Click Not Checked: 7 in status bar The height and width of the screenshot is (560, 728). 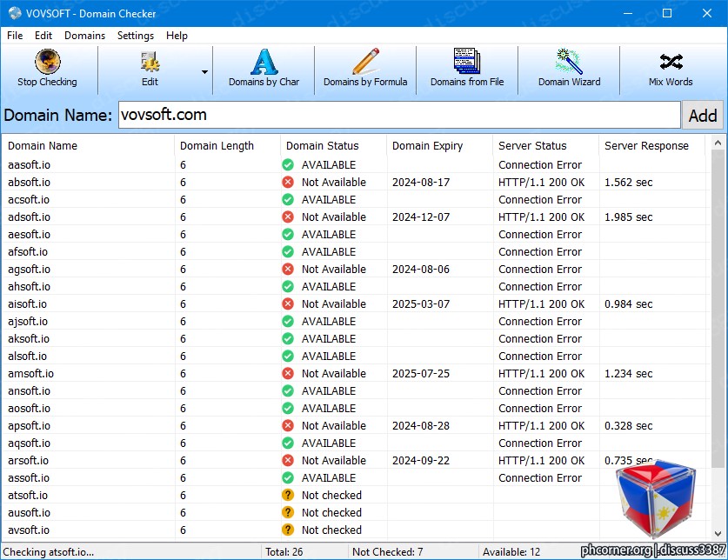tap(387, 551)
